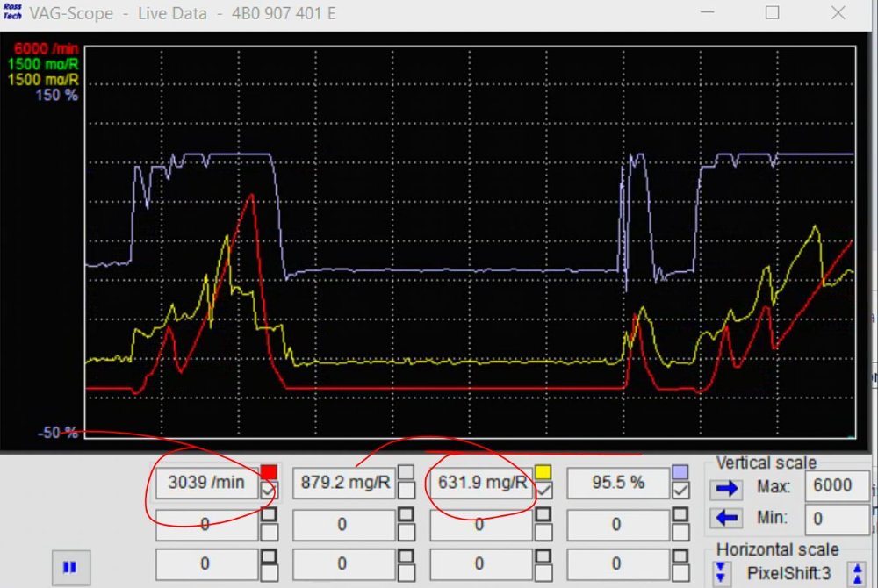Click the double-down arrows left of PixelShift
This screenshot has width=878, height=588.
723,573
